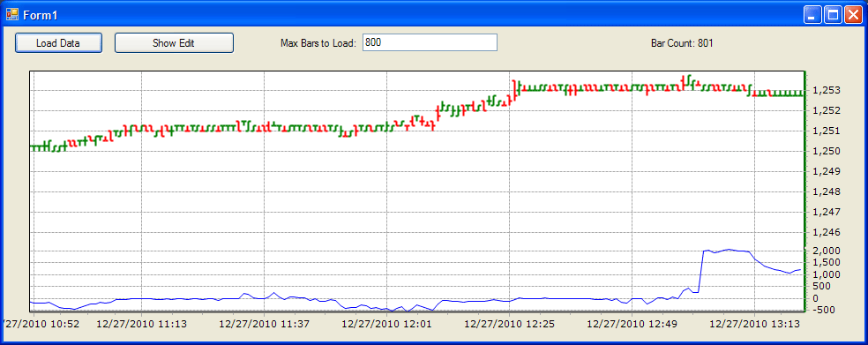Screen dimensions: 868x345
Task: Click the 12/27/2010 13:13 time label
Action: pyautogui.click(x=754, y=324)
